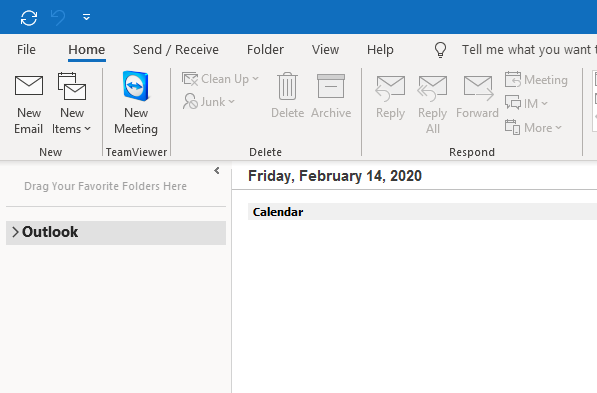Viewport: 597px width, 393px height.
Task: Click the Reply All icon
Action: coord(433,88)
